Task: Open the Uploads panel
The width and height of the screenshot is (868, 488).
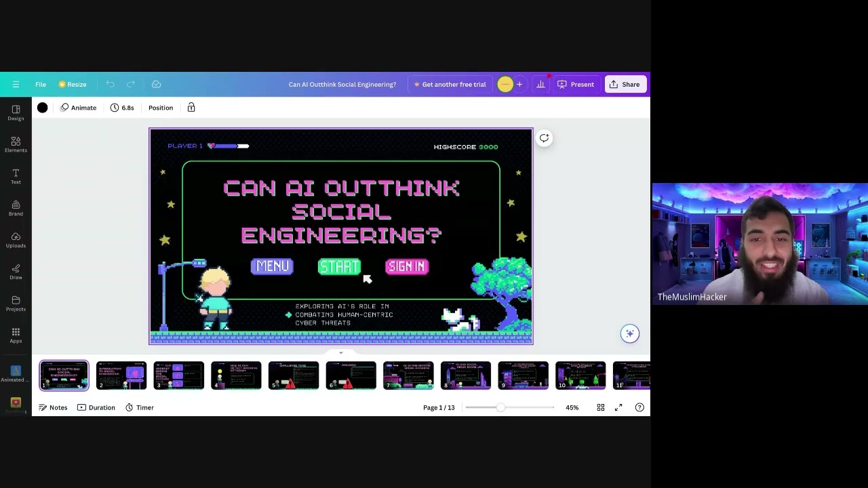Action: pos(16,240)
